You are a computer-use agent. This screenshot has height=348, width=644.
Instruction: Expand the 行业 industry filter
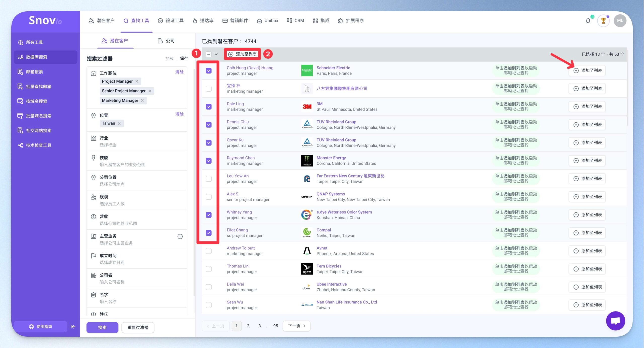[x=137, y=142]
